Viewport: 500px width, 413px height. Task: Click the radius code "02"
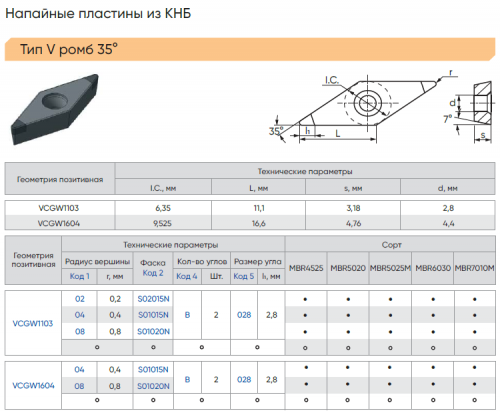coord(80,299)
